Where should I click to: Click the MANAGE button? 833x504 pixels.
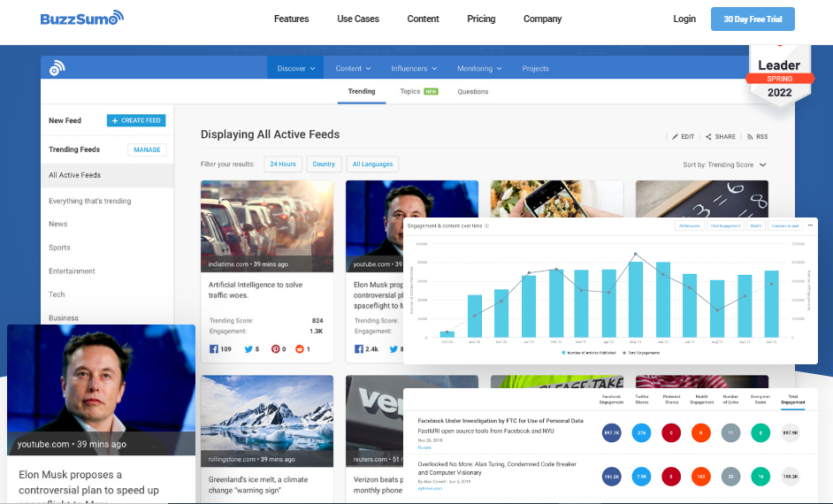[x=147, y=149]
